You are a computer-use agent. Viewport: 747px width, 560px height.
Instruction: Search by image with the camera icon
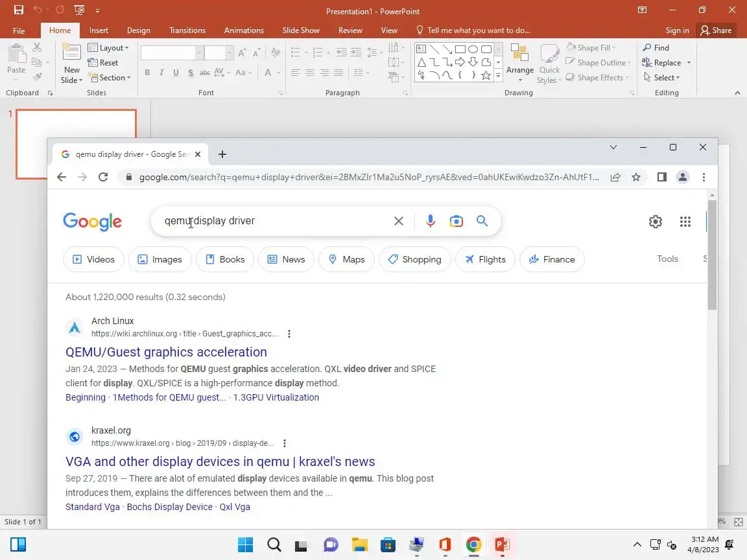tap(456, 221)
